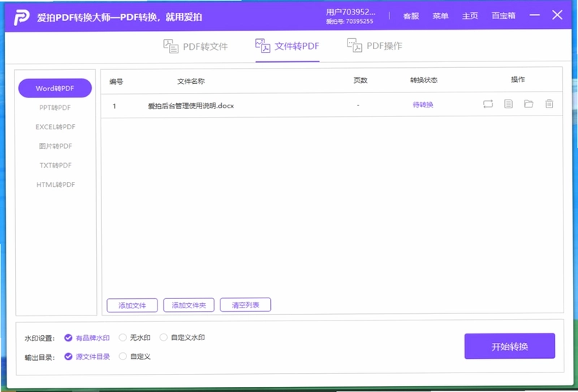Screen dimensions: 578x392
Task: Open the 菜单 menu
Action: (x=441, y=16)
